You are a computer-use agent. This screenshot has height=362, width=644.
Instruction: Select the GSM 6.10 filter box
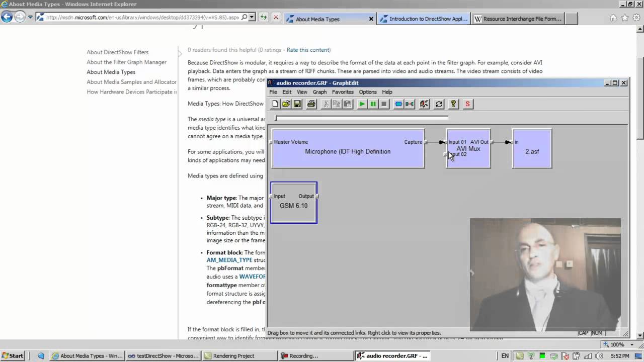(x=294, y=203)
